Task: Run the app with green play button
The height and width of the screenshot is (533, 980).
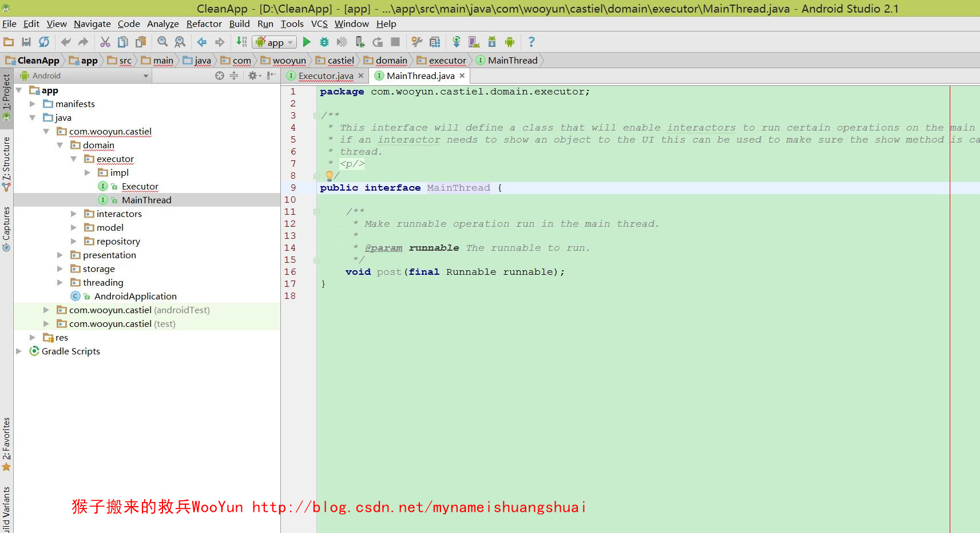Action: tap(307, 42)
